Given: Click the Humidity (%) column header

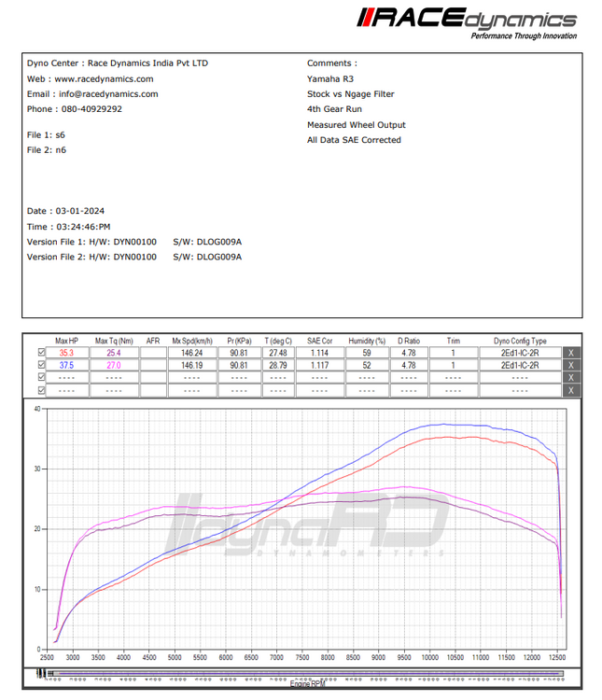Looking at the screenshot, I should (x=367, y=341).
